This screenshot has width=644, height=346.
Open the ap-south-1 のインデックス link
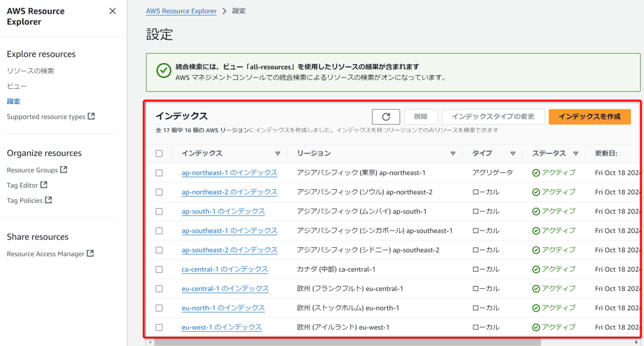(x=223, y=211)
